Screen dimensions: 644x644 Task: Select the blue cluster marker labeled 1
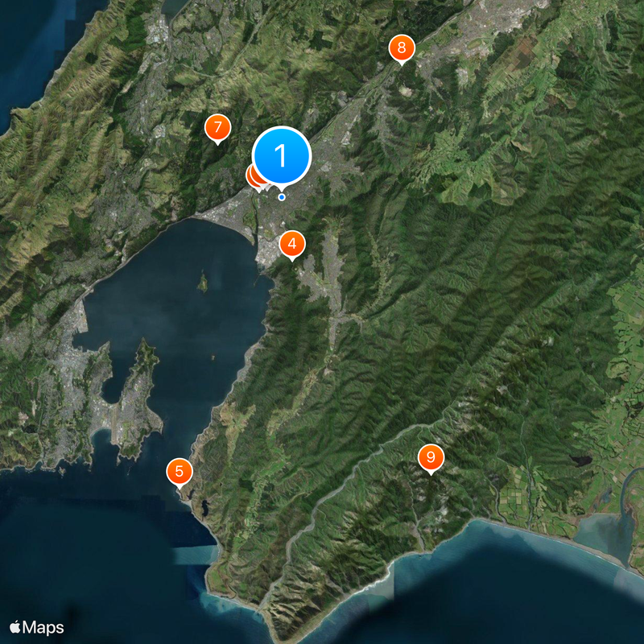tap(282, 157)
